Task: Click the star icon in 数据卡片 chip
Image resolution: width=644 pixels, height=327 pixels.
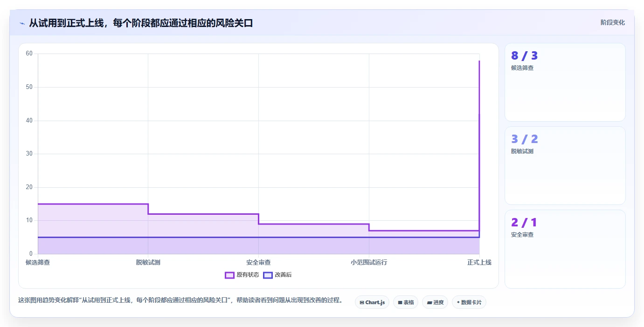Action: [458, 302]
